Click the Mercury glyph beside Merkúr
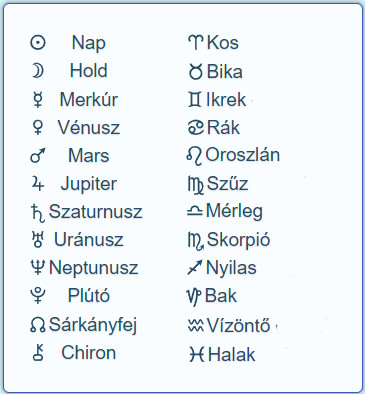The image size is (365, 394). pyautogui.click(x=38, y=100)
